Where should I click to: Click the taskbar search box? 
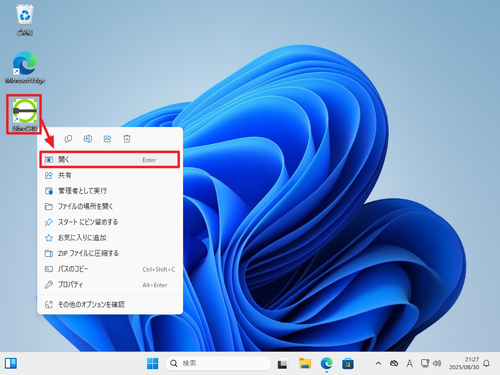click(218, 363)
